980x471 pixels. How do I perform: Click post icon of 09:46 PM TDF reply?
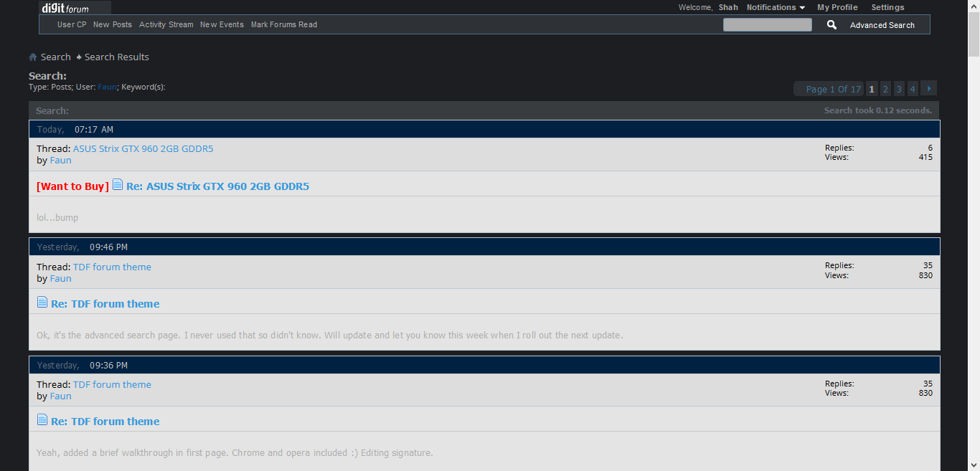pyautogui.click(x=42, y=303)
